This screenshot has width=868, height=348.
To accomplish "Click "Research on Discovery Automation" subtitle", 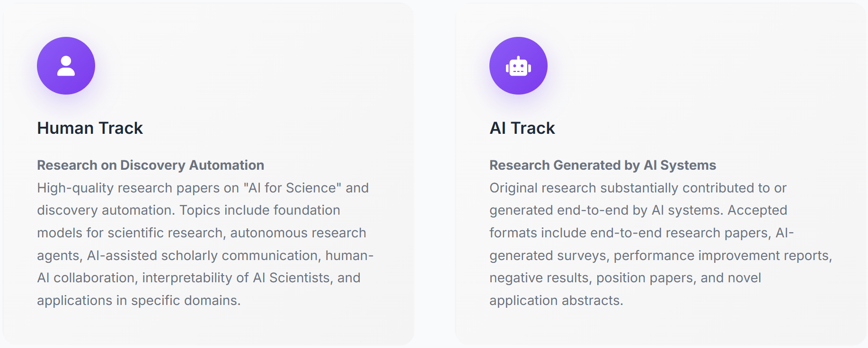I will [x=151, y=165].
